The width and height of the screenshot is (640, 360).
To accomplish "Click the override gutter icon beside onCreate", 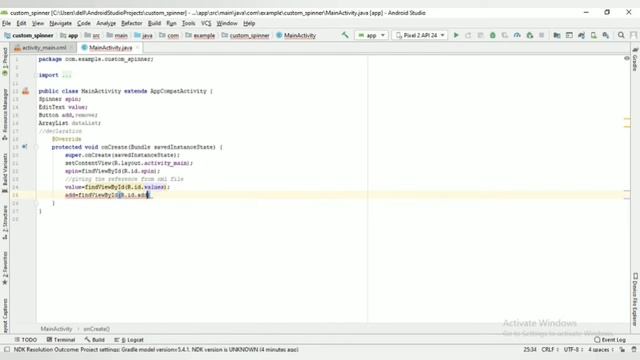I will coord(24,147).
